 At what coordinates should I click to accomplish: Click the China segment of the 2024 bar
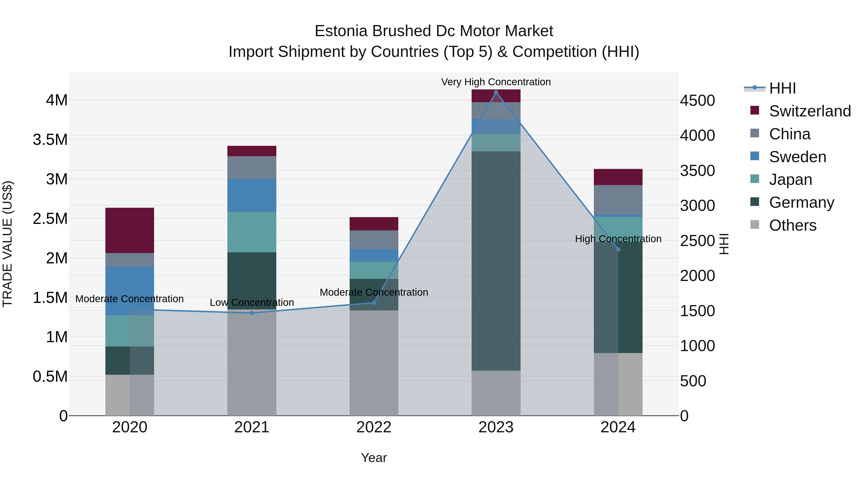coord(618,200)
